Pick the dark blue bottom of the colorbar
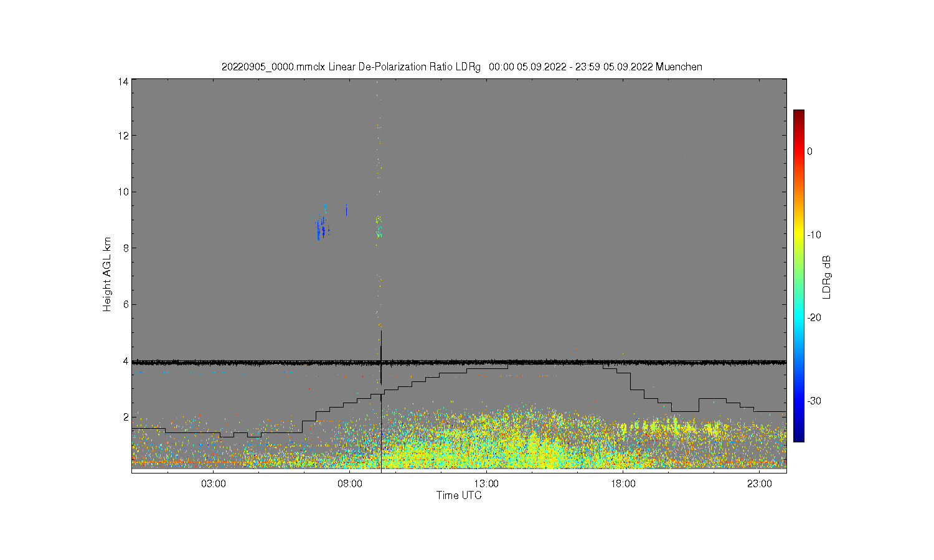 click(x=798, y=437)
